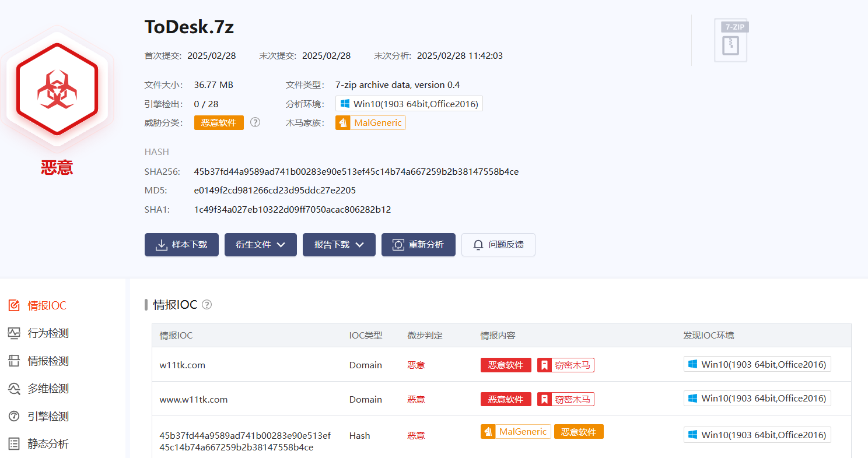The image size is (868, 458).
Task: Open the question mark help next to 恶意软件
Action: 255,122
